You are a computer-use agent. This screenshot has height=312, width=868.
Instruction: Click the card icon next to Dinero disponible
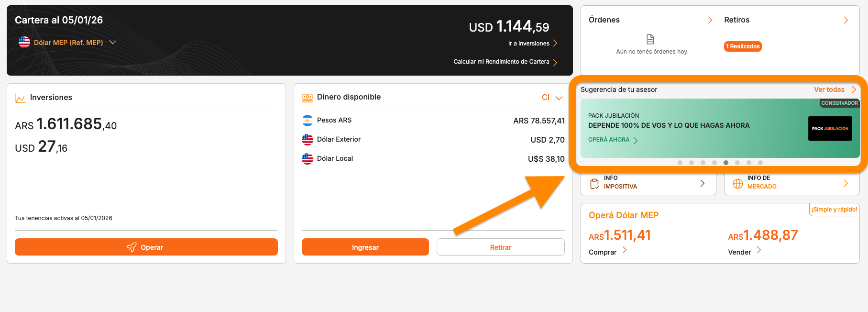pos(307,97)
